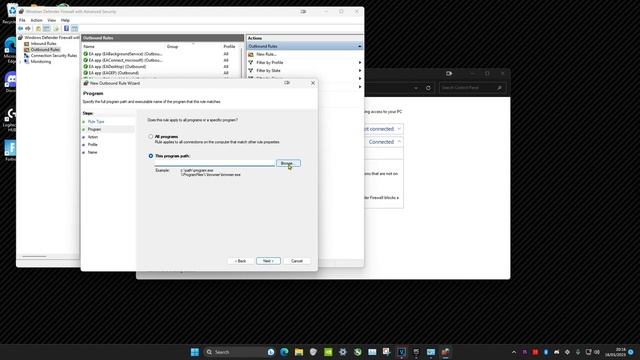Sort rules by the Group column header
640x360 pixels.
(172, 47)
